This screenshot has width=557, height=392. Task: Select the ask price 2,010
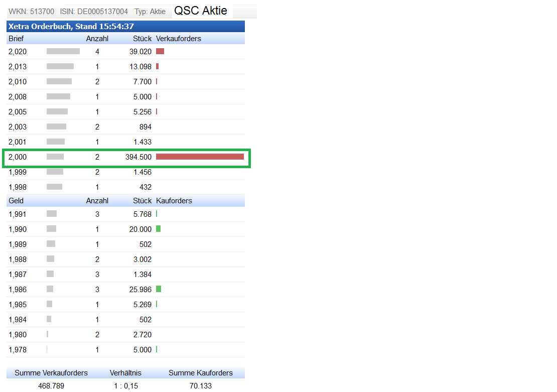coord(18,82)
